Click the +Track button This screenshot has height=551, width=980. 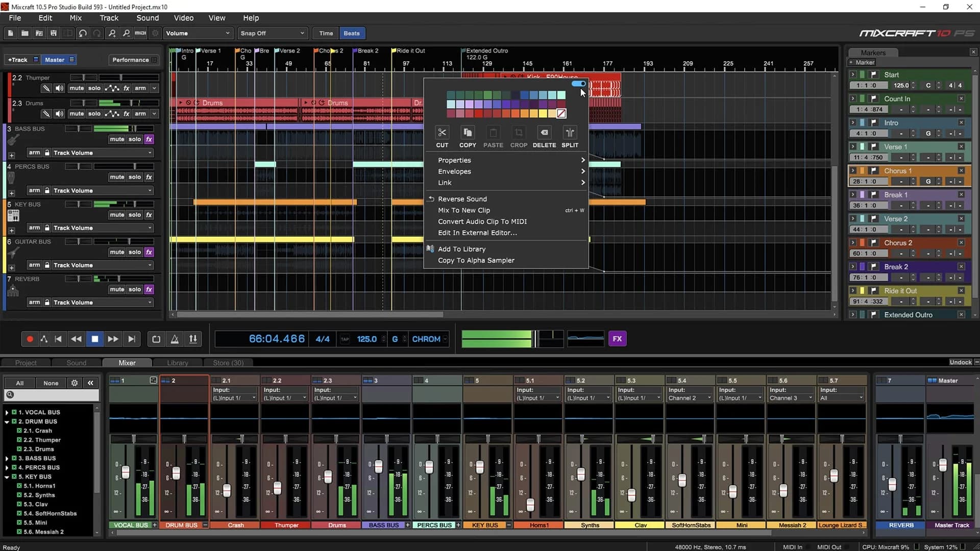(x=18, y=59)
